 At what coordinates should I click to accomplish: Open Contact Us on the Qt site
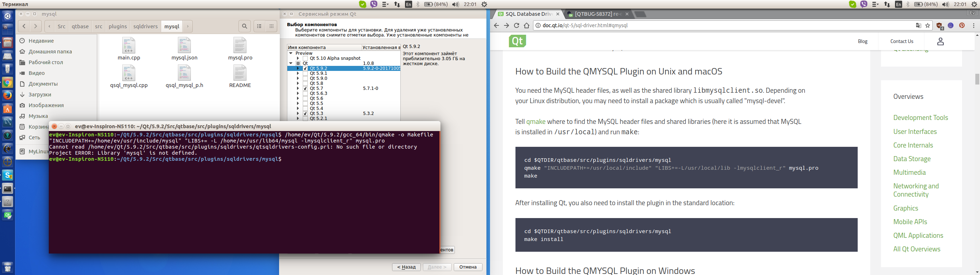click(x=902, y=42)
